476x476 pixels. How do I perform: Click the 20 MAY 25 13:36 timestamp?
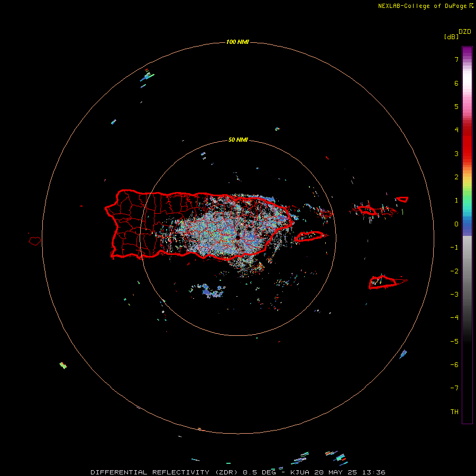point(350,472)
